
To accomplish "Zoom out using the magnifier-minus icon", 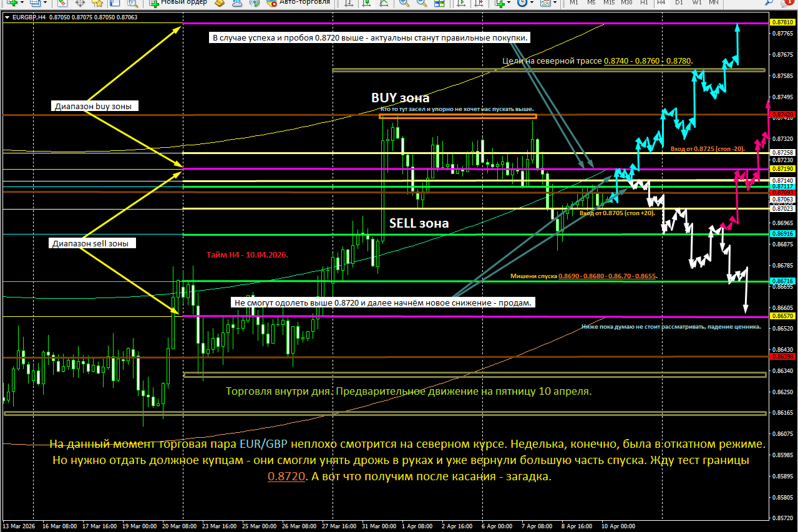I will [421, 4].
